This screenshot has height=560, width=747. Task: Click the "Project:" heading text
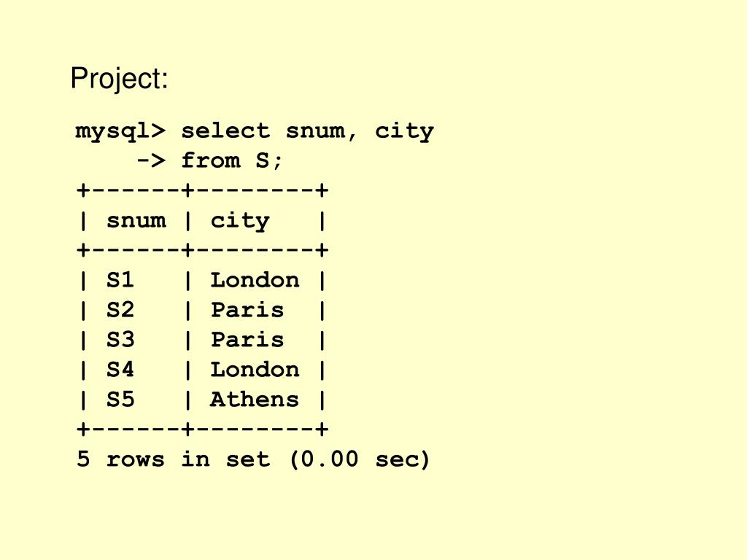pos(119,79)
